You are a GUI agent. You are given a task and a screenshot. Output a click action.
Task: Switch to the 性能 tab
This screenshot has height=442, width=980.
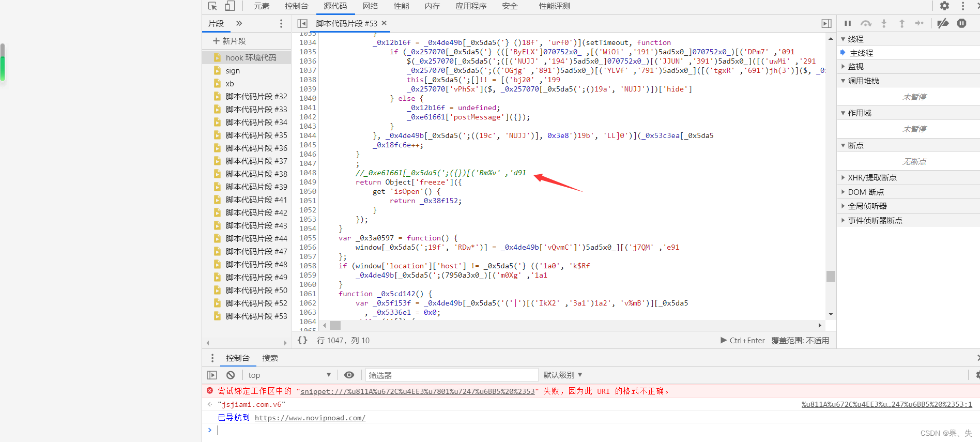pos(401,6)
